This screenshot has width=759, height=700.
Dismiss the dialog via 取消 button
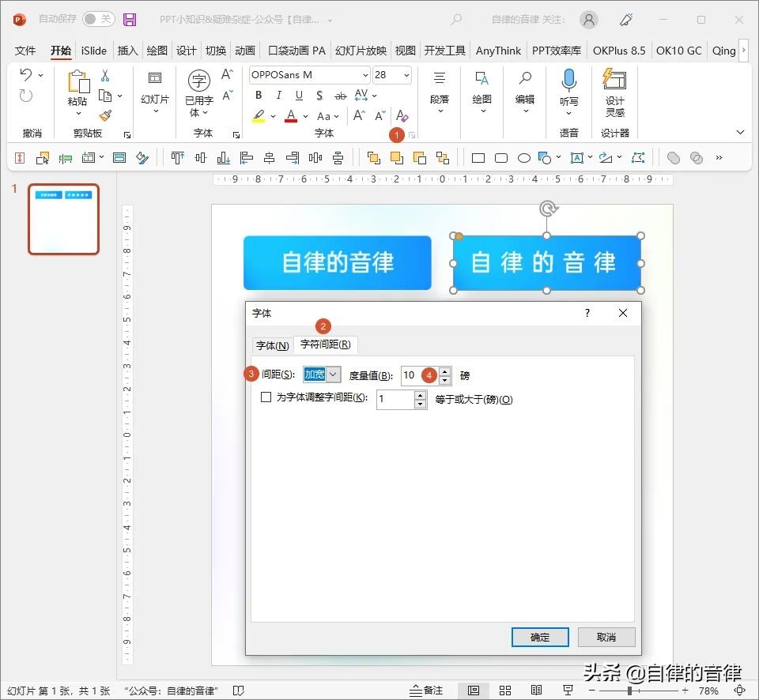pos(606,637)
